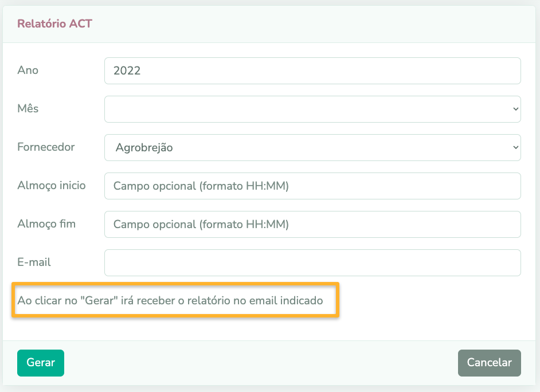540x392 pixels.
Task: Click the Almoço inicio label
Action: (52, 185)
